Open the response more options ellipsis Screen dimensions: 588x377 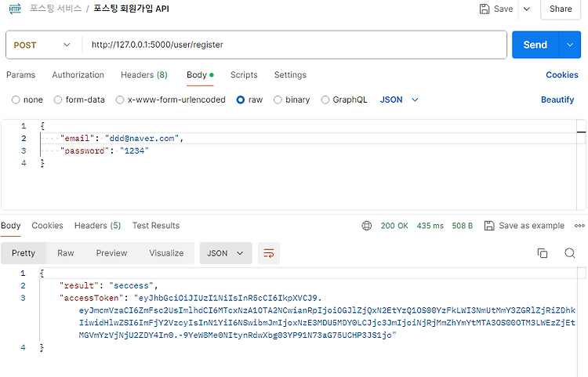tap(579, 226)
